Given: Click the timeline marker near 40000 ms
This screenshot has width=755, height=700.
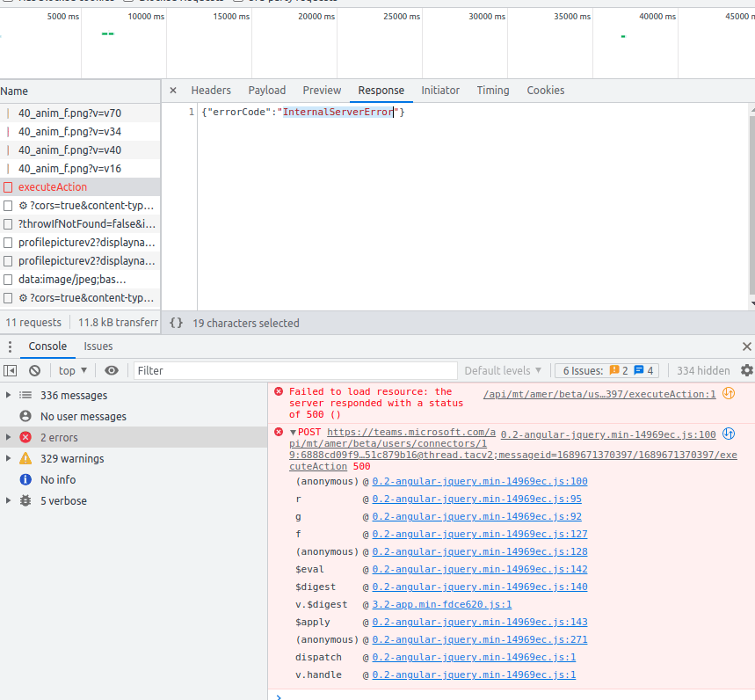Looking at the screenshot, I should point(623,37).
